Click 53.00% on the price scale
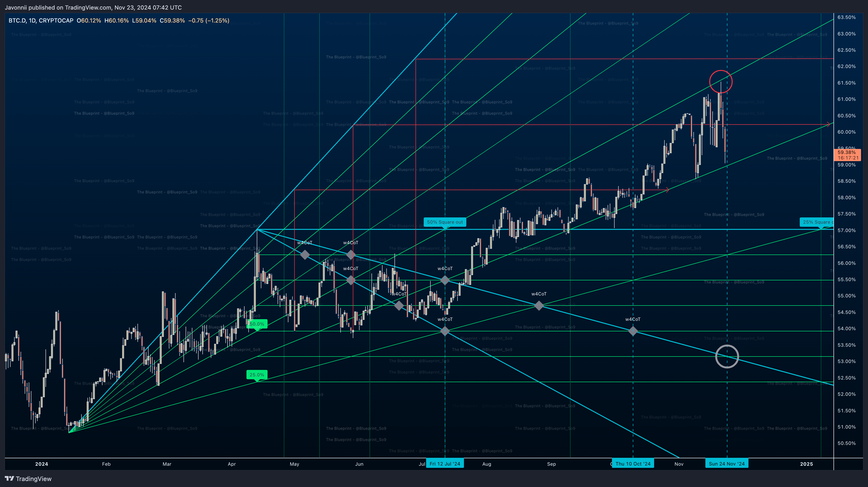Screen dimensions: 868x487 tap(846, 361)
